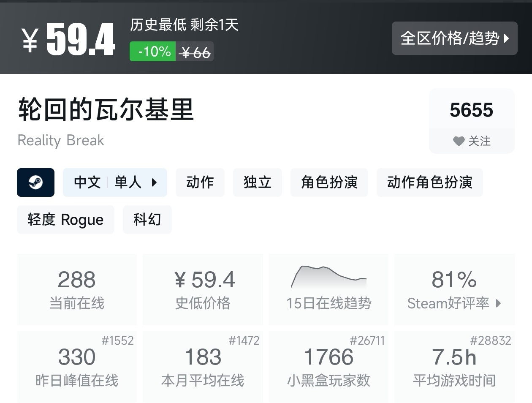Click the 1766 小黑盒玩家数 stat
This screenshot has height=403, width=532.
tap(328, 367)
